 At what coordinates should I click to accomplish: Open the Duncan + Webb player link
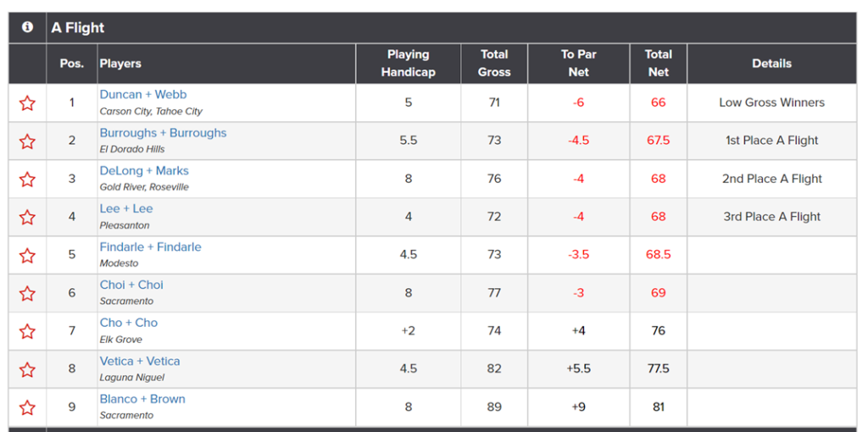coord(143,95)
